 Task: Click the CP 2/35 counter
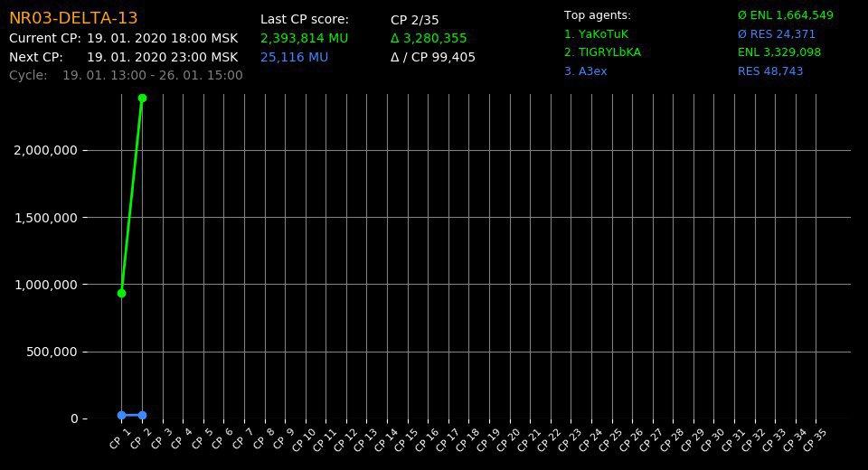click(x=415, y=21)
